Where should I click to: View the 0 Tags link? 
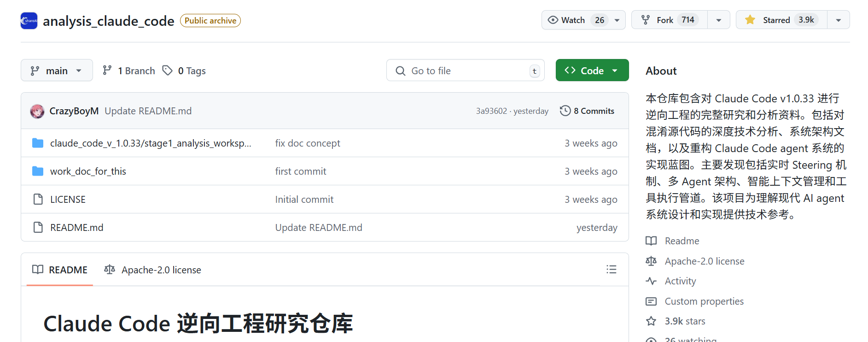click(x=184, y=71)
